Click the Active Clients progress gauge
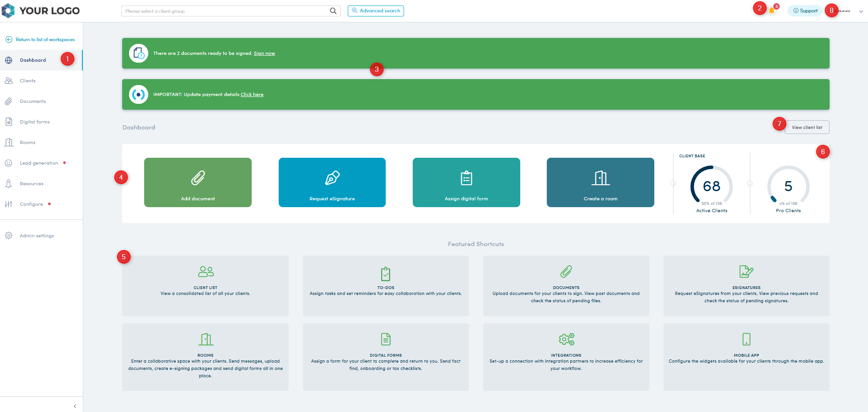Image resolution: width=868 pixels, height=412 pixels. [x=712, y=186]
